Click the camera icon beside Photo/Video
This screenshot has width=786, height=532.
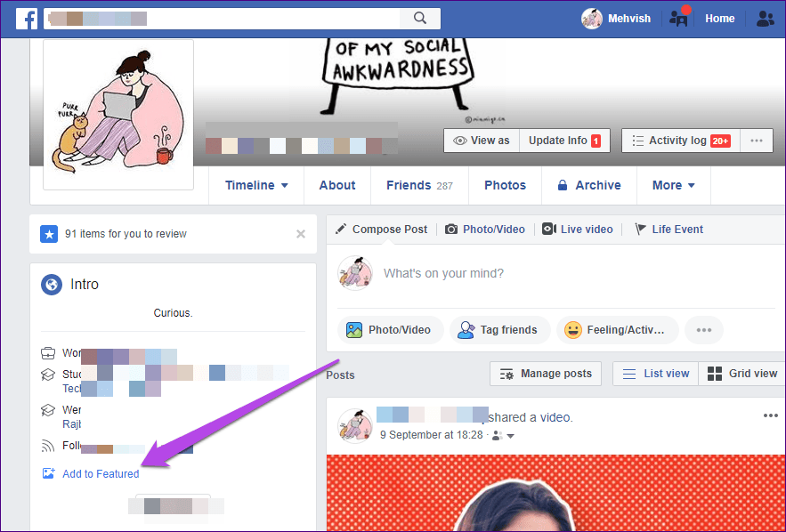[x=451, y=230]
